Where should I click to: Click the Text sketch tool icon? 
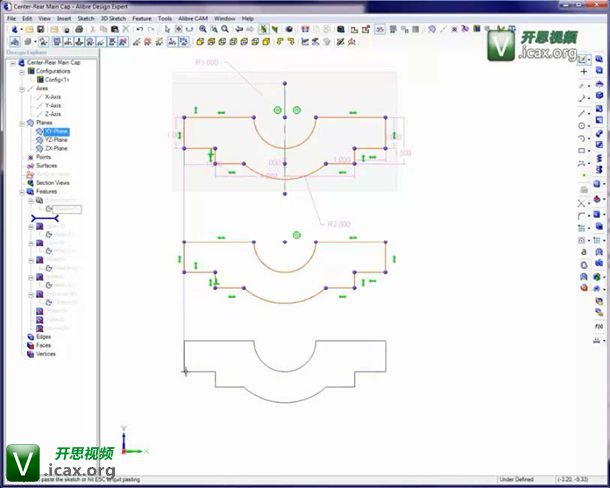pyautogui.click(x=583, y=252)
